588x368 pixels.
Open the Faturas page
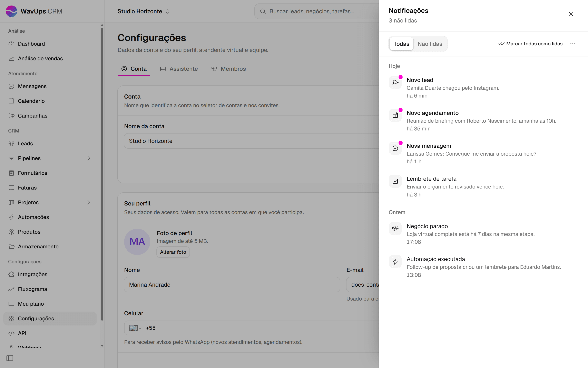coord(50,188)
